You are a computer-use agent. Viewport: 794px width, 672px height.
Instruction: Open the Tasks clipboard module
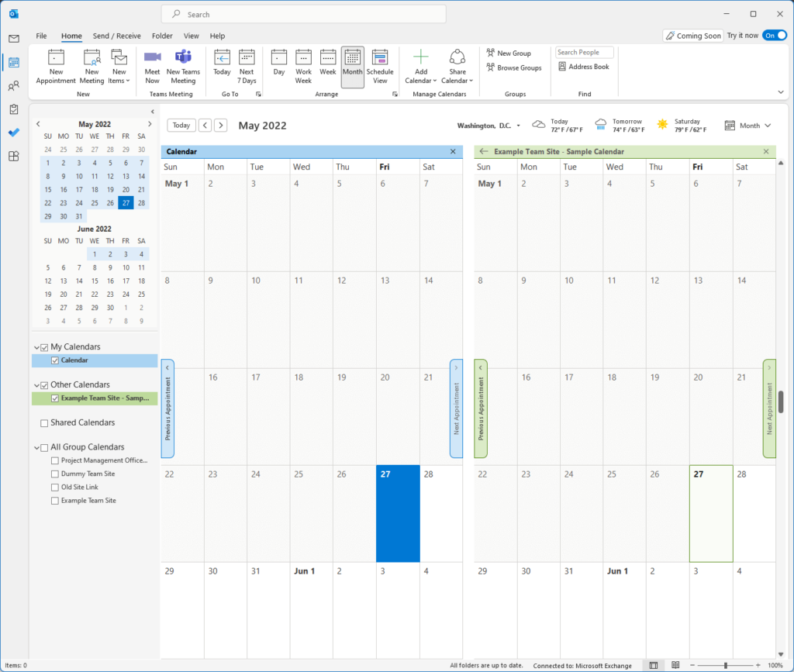pyautogui.click(x=14, y=109)
